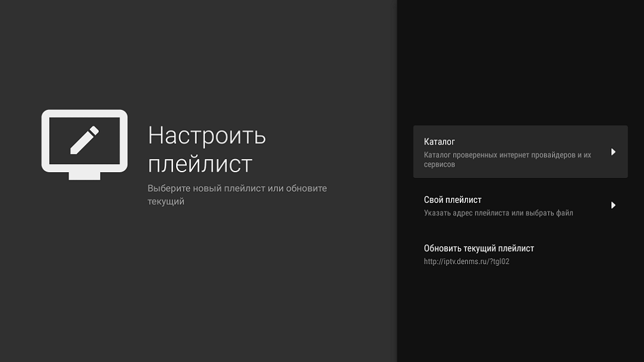Viewport: 644px width, 362px height.
Task: Click the Каталог title label
Action: coord(439,141)
